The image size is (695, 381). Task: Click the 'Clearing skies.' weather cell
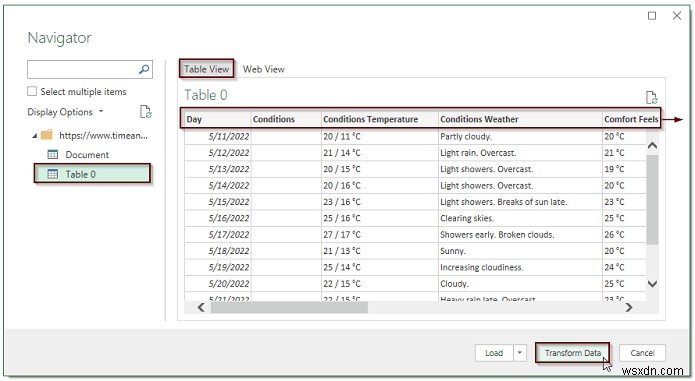(x=520, y=218)
